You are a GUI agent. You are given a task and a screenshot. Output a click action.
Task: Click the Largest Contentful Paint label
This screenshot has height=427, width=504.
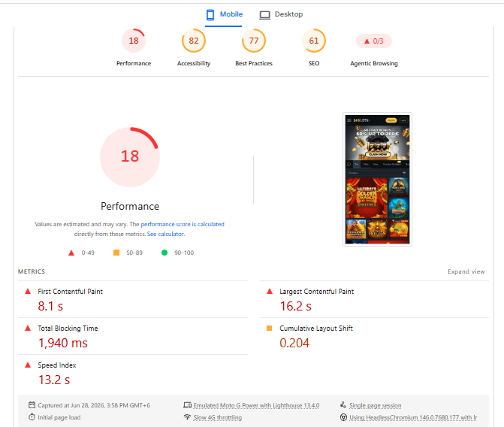click(x=317, y=292)
